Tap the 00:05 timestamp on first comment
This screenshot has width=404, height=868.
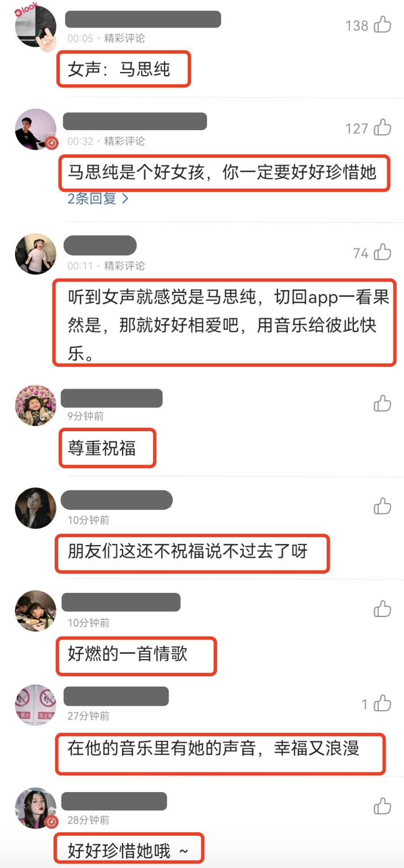coord(80,39)
